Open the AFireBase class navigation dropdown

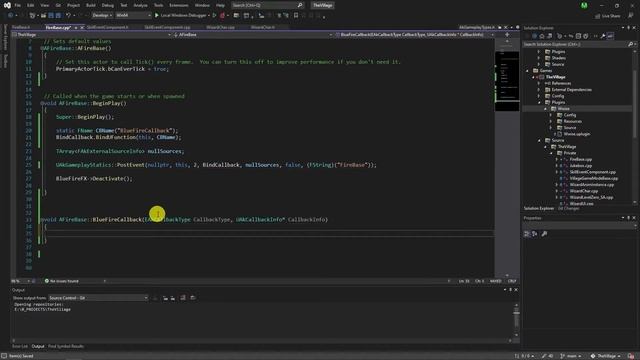[x=252, y=35]
